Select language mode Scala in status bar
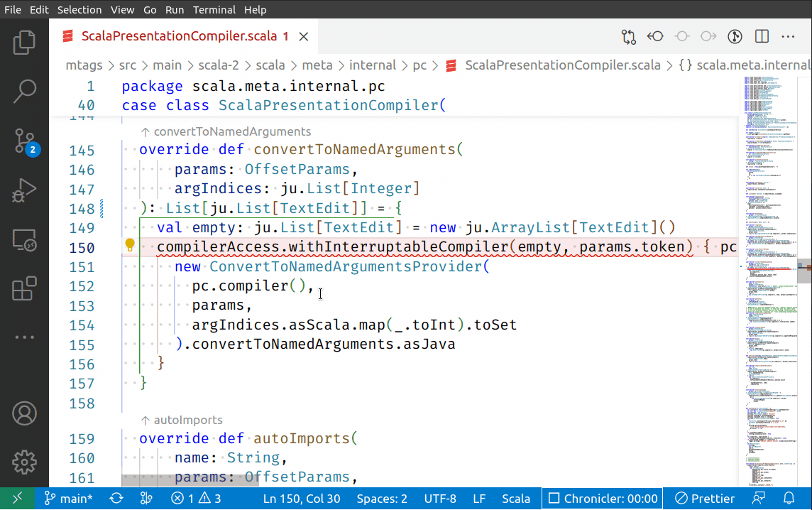 tap(516, 499)
